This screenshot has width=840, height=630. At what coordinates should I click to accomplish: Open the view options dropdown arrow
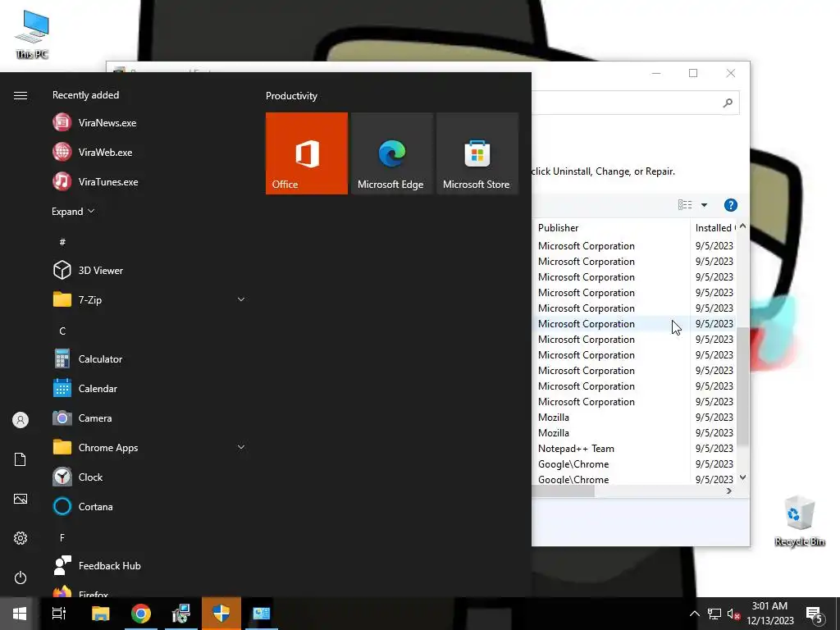704,205
